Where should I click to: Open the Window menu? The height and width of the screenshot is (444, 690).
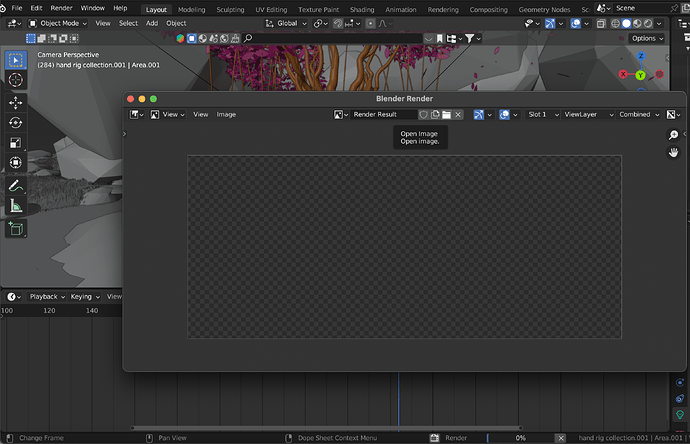tap(92, 8)
